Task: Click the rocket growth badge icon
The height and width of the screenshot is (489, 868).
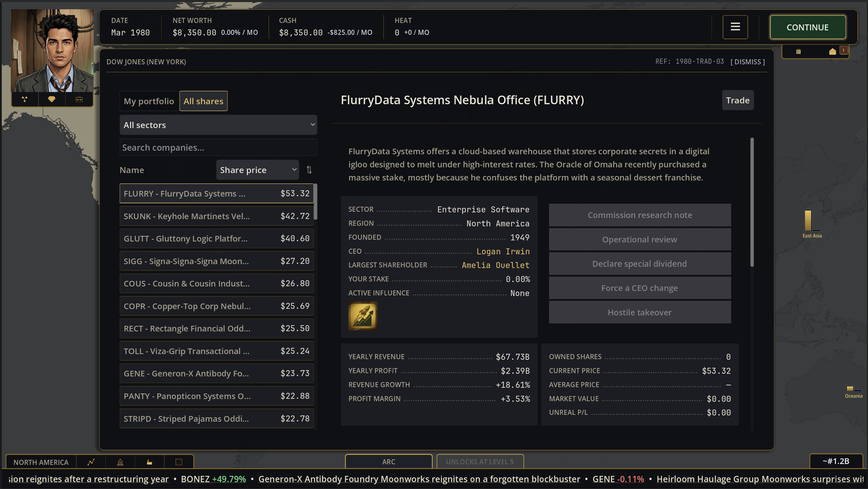Action: [362, 316]
